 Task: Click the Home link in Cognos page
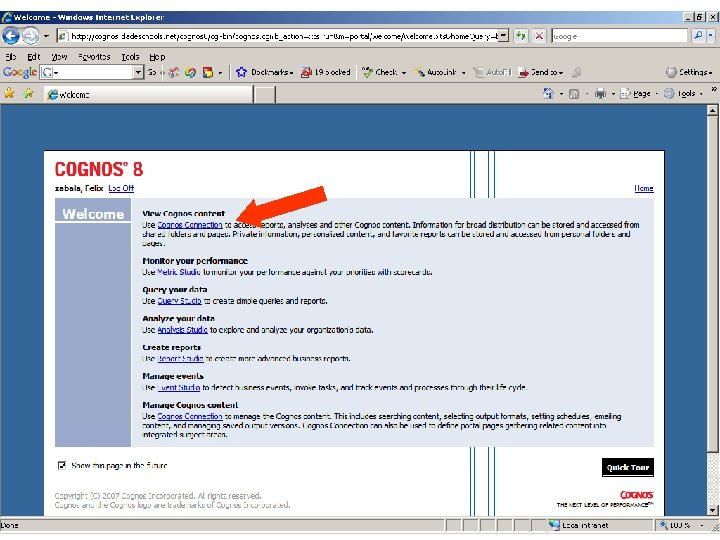[x=644, y=188]
